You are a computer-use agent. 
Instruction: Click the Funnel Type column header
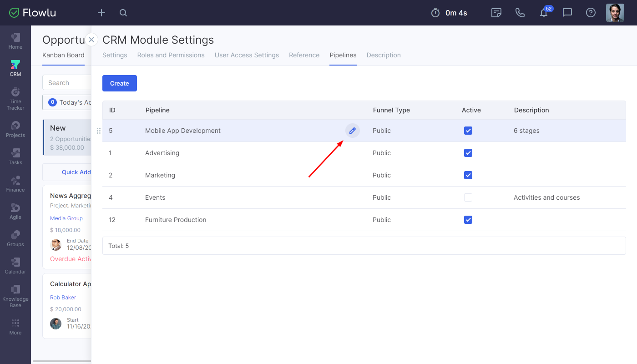[391, 110]
